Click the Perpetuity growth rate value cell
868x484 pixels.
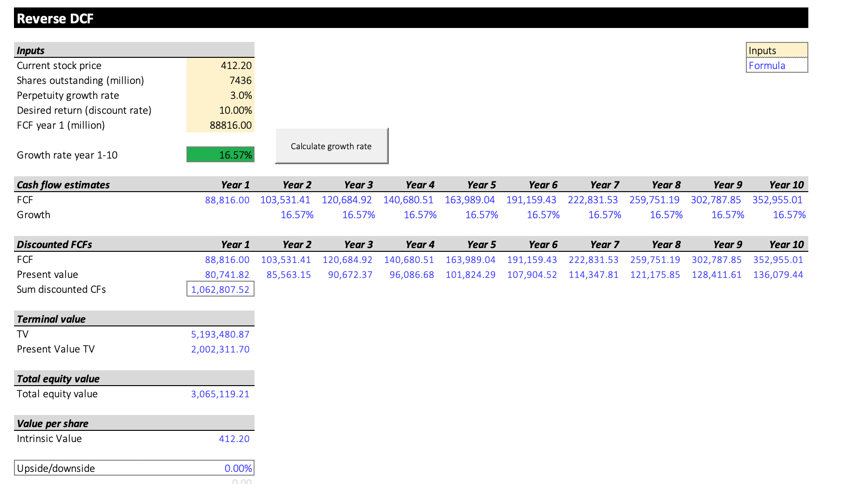(220, 95)
